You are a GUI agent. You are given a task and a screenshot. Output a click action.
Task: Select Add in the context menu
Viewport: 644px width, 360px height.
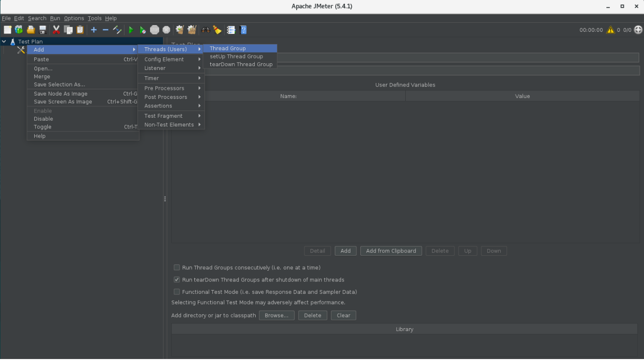tap(83, 50)
